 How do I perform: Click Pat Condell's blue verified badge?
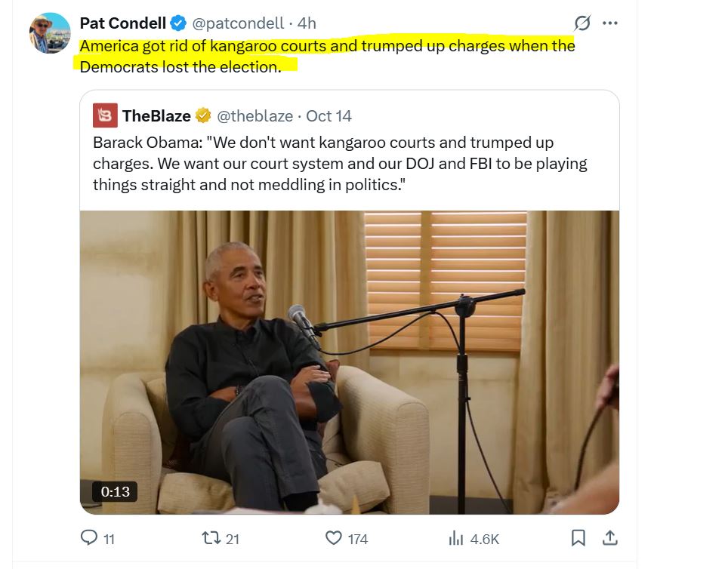[179, 24]
